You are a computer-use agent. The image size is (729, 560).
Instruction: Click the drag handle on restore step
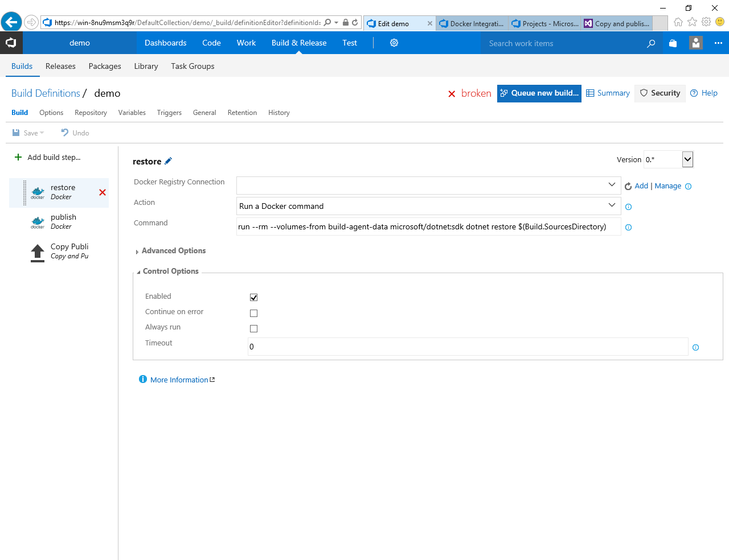[24, 192]
